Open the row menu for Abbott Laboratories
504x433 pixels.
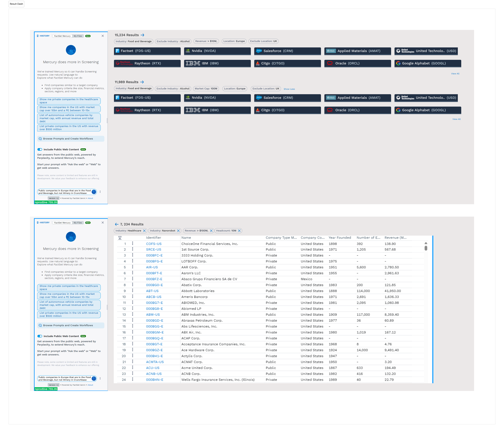click(x=133, y=291)
